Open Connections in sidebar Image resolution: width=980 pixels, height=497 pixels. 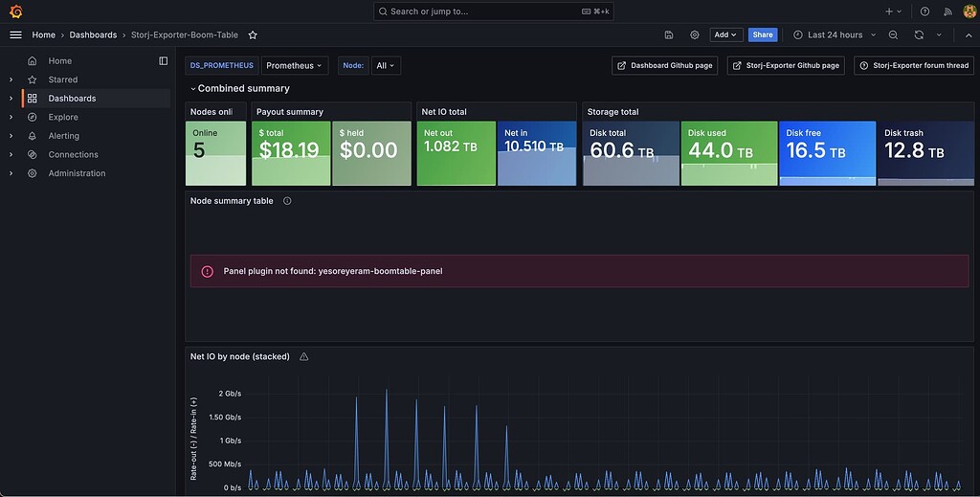click(x=73, y=154)
